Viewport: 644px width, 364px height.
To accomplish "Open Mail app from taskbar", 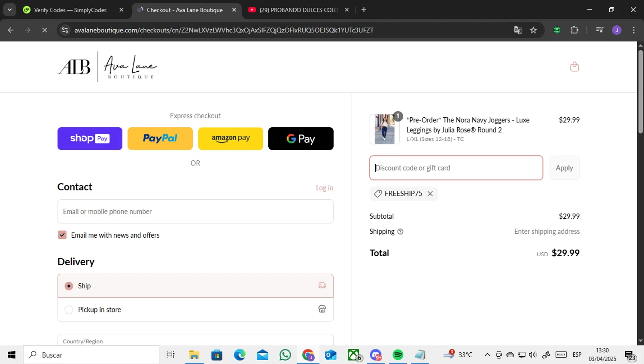I will 262,355.
